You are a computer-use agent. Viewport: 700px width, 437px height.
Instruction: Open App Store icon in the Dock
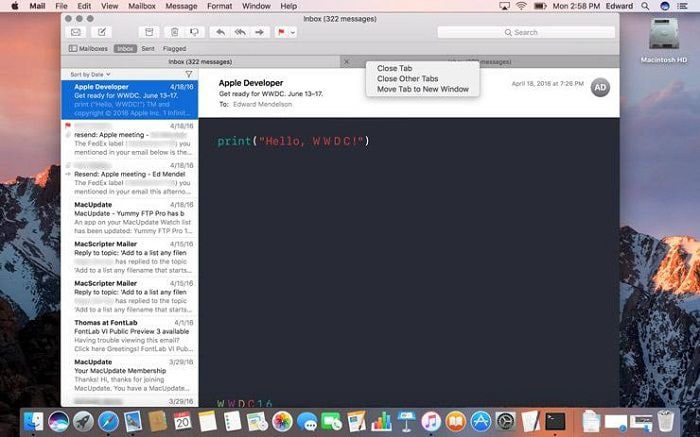coord(480,421)
